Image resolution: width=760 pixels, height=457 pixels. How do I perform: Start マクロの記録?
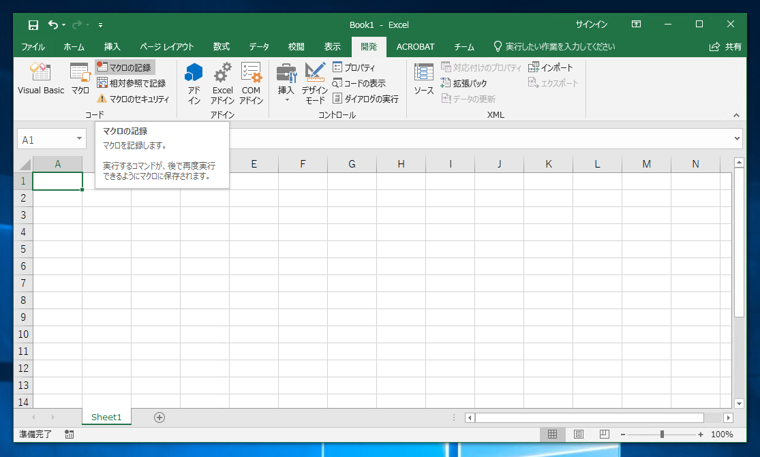point(125,67)
